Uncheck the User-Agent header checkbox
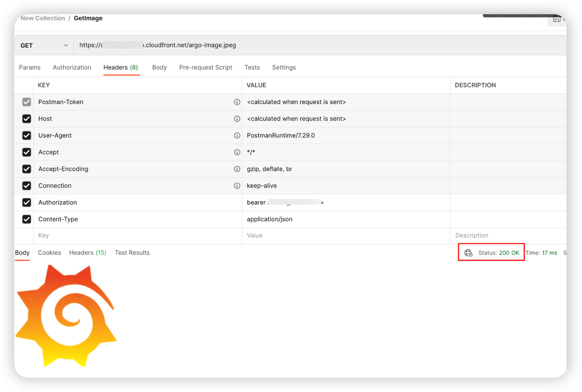This screenshot has width=582, height=392. pos(26,136)
